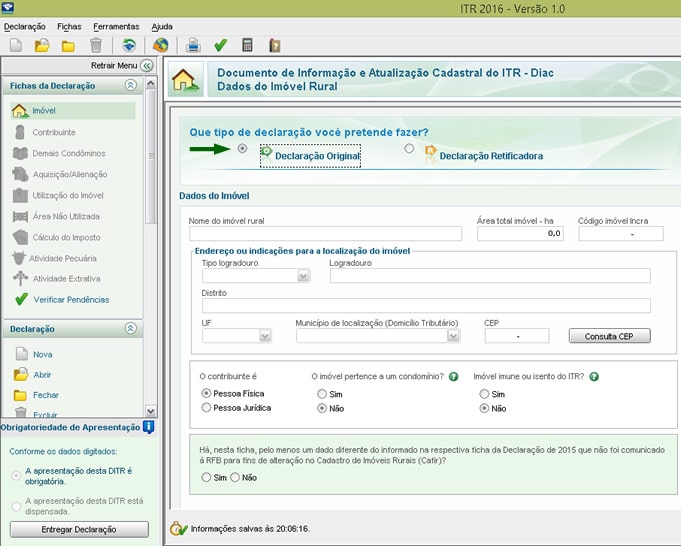Image resolution: width=681 pixels, height=546 pixels.
Task: Click the Aquisição/Alienação icon
Action: [x=20, y=174]
